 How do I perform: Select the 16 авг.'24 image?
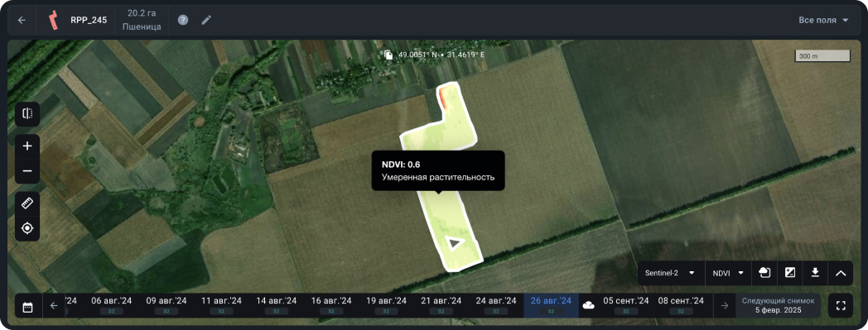point(331,305)
